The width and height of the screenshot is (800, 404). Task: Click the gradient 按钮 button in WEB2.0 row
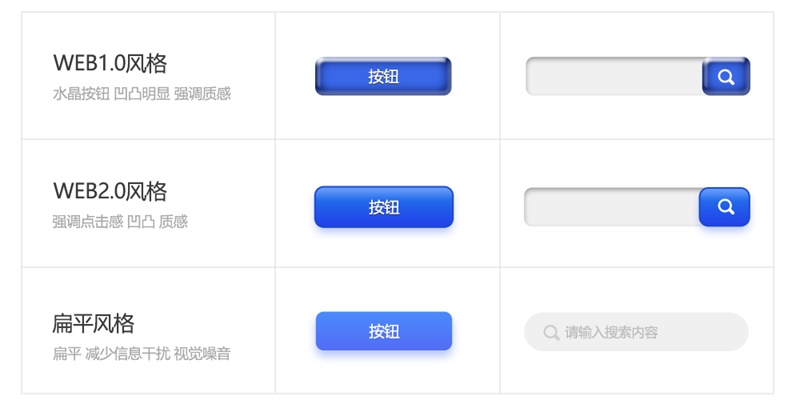pos(384,207)
